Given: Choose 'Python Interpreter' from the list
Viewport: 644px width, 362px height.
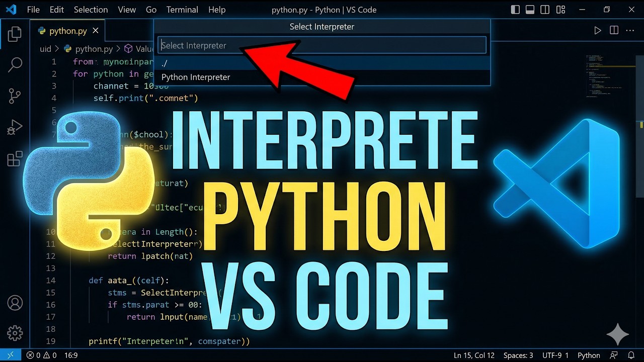Looking at the screenshot, I should (x=322, y=77).
